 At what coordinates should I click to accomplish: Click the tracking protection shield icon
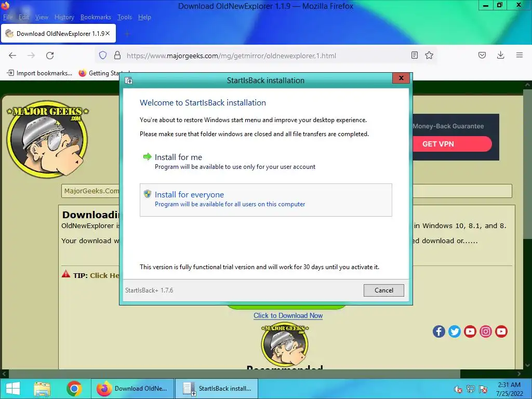pyautogui.click(x=103, y=55)
